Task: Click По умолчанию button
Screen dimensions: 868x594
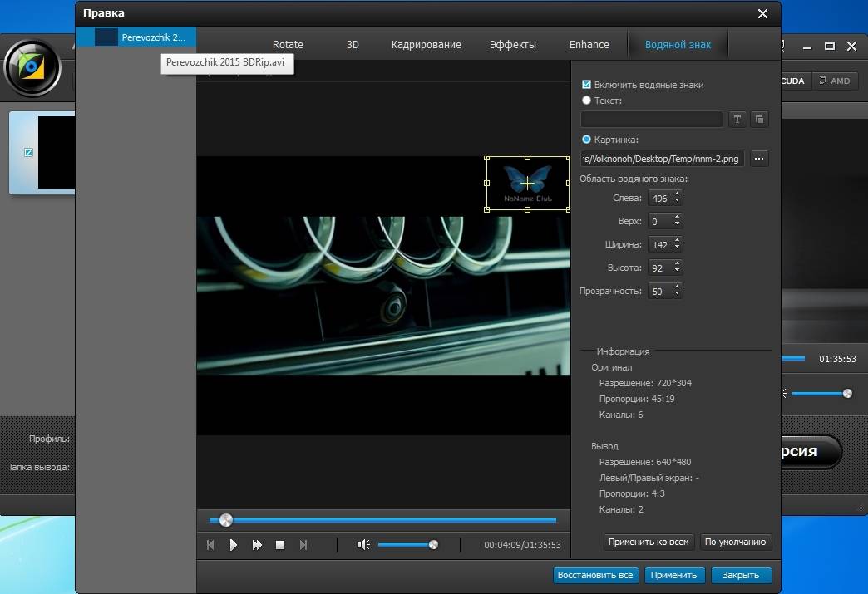Action: tap(735, 542)
